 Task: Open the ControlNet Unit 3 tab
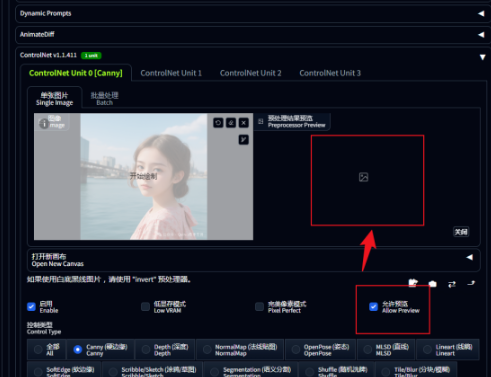pos(330,73)
